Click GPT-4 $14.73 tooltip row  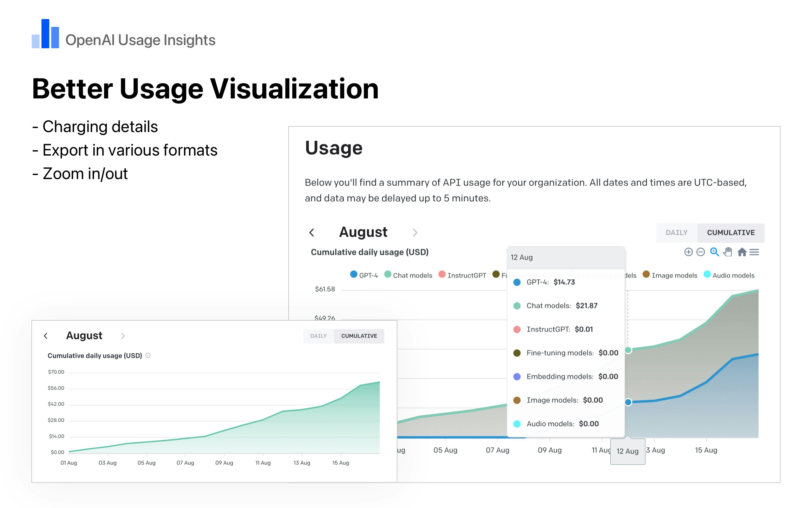point(566,282)
